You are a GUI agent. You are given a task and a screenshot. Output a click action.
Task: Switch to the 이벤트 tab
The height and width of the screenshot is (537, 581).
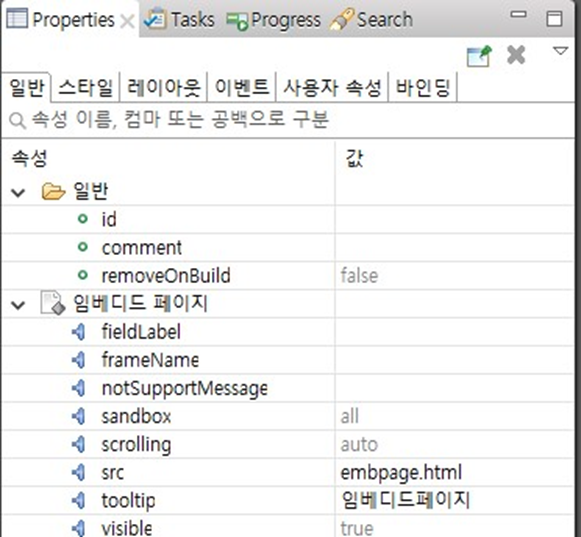(x=242, y=87)
